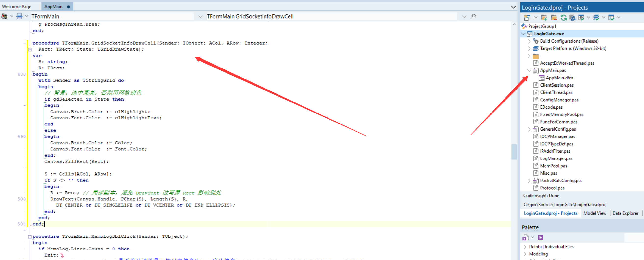This screenshot has width=644, height=260.
Task: Select ConfigManager.pas in project tree
Action: tap(559, 100)
